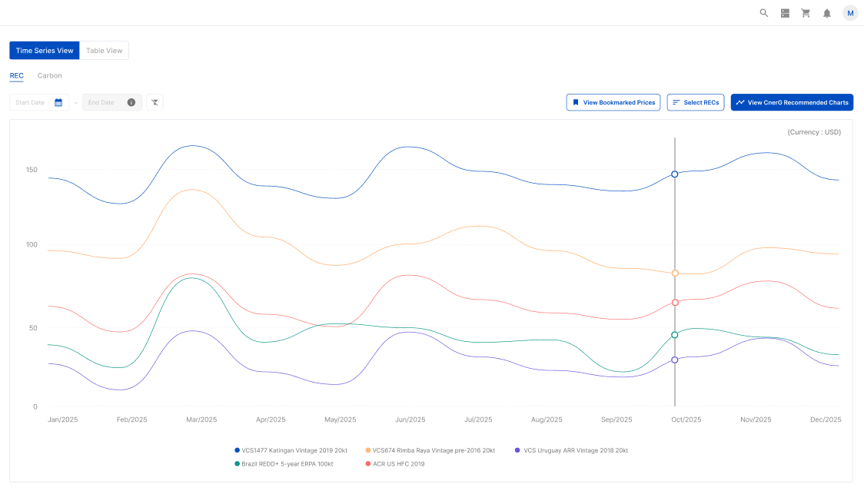The height and width of the screenshot is (504, 864).
Task: Click the line chart icon on CnerG Recommended button
Action: point(739,101)
